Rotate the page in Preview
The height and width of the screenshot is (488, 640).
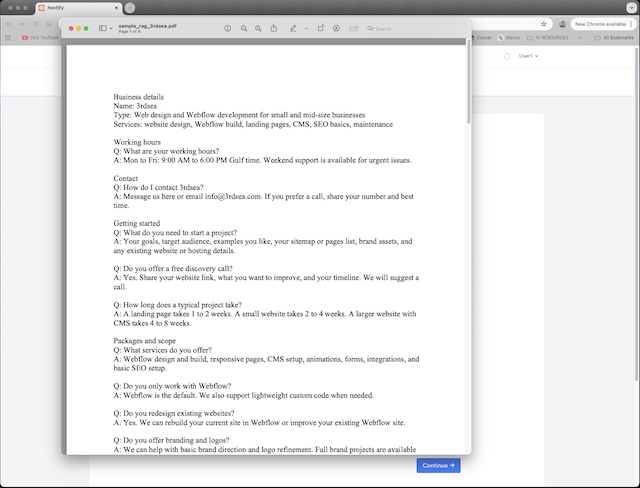tap(321, 28)
